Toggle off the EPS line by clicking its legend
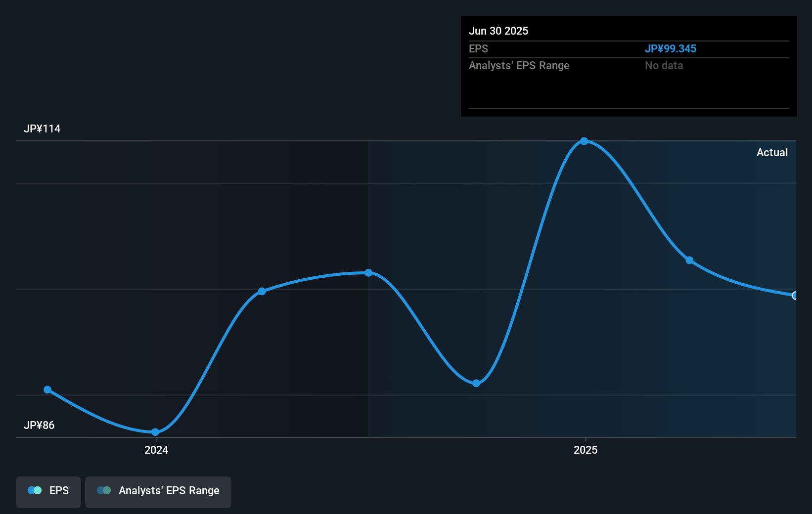Viewport: 812px width, 514px height. 48,491
